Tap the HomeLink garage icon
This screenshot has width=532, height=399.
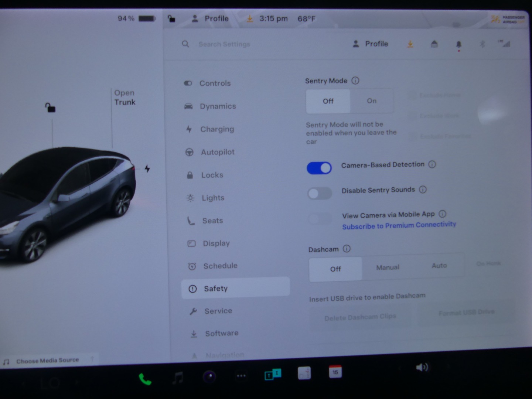[434, 44]
